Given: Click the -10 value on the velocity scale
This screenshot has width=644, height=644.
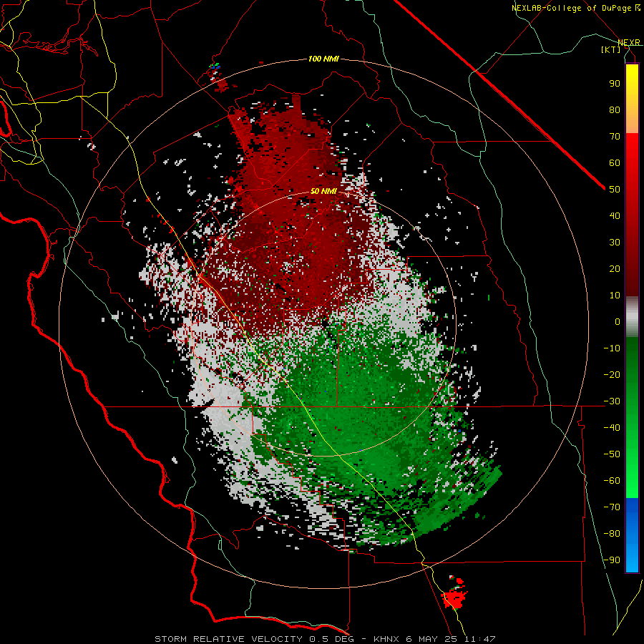Looking at the screenshot, I should point(612,348).
